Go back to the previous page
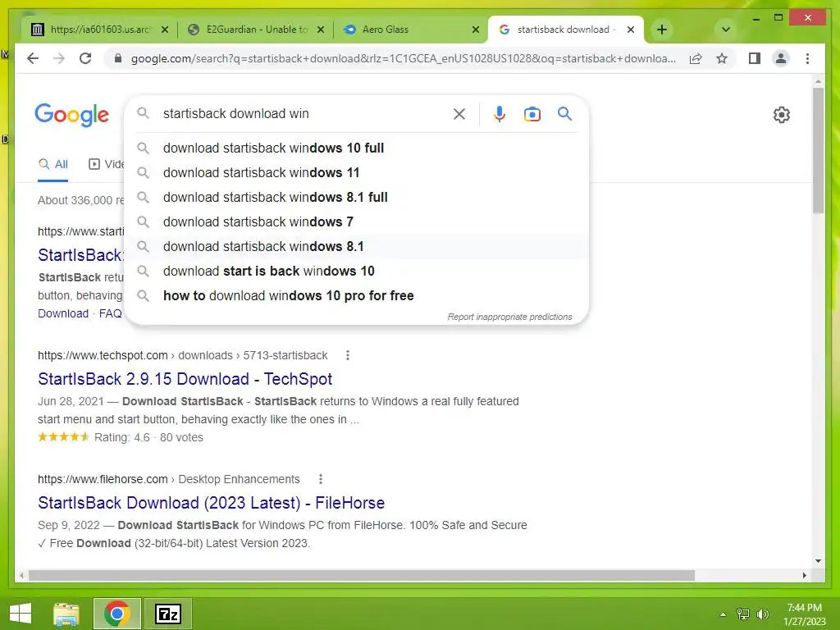This screenshot has height=630, width=840. click(x=33, y=58)
